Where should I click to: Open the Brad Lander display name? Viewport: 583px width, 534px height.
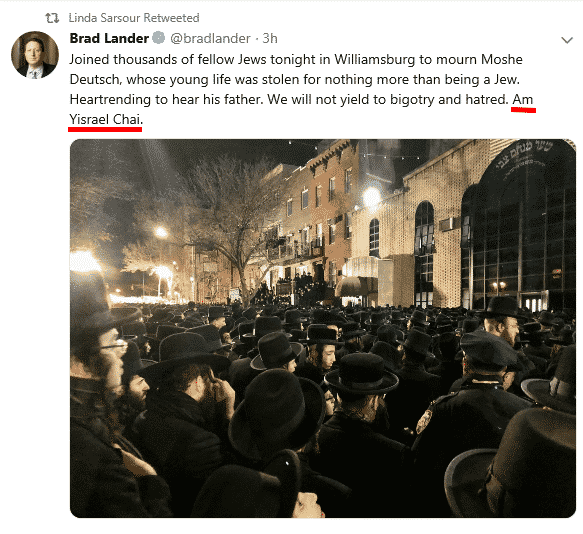click(109, 38)
